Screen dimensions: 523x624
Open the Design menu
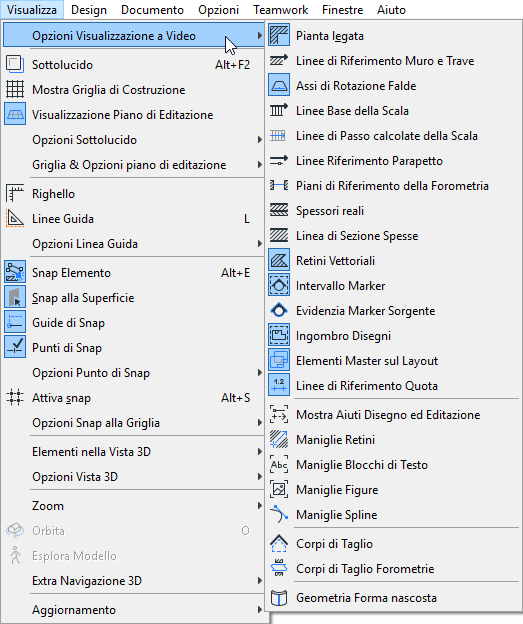89,10
